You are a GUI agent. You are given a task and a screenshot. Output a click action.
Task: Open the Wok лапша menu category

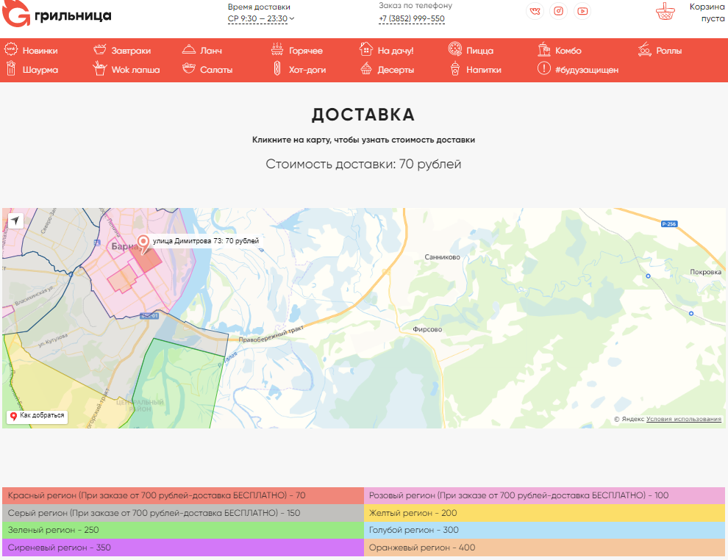pos(135,70)
